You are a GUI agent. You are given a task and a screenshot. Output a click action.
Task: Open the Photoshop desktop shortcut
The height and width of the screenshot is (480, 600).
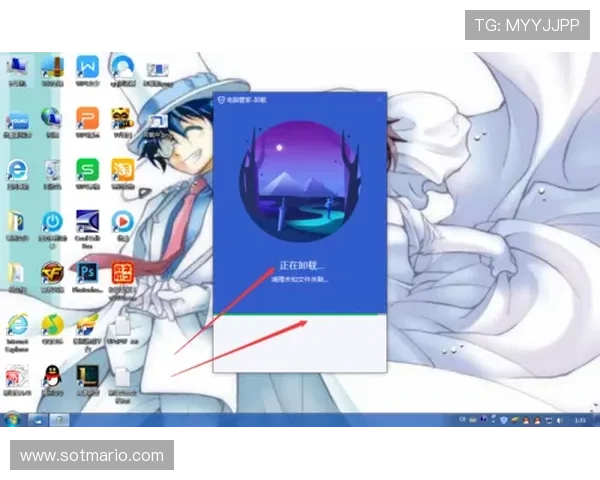pyautogui.click(x=88, y=271)
